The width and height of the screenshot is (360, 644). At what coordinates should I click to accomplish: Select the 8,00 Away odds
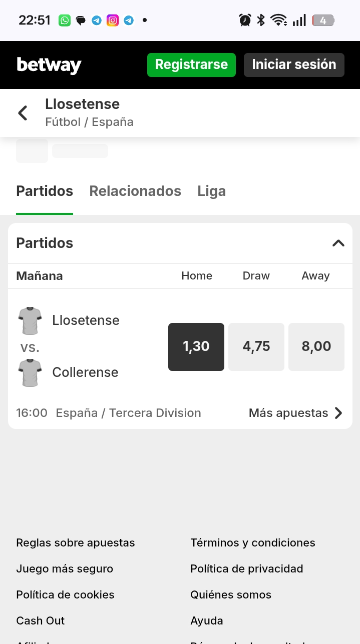[316, 346]
